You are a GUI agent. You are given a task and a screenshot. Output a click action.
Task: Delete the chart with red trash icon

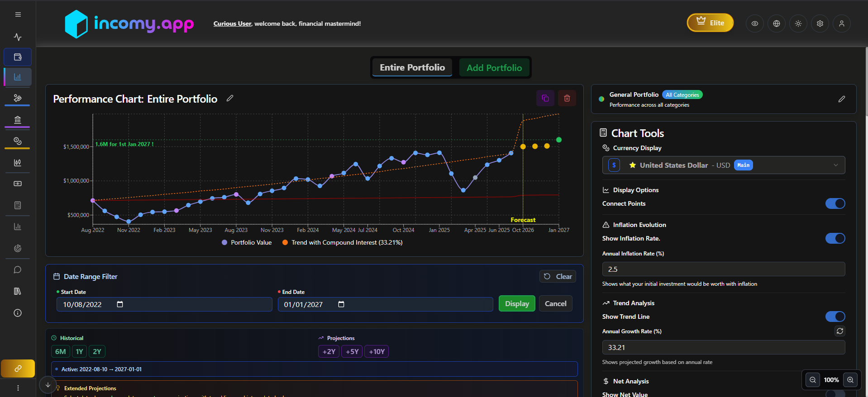coord(567,98)
